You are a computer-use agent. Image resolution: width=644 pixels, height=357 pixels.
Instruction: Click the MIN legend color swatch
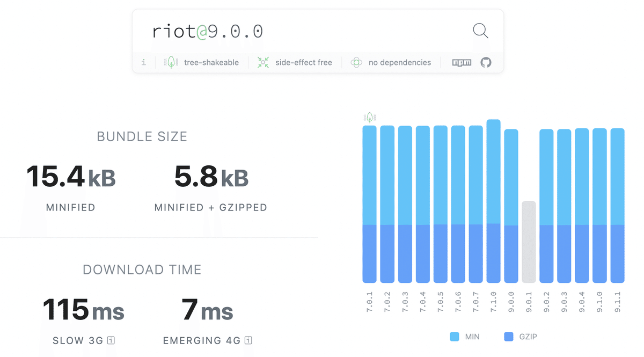[455, 337]
